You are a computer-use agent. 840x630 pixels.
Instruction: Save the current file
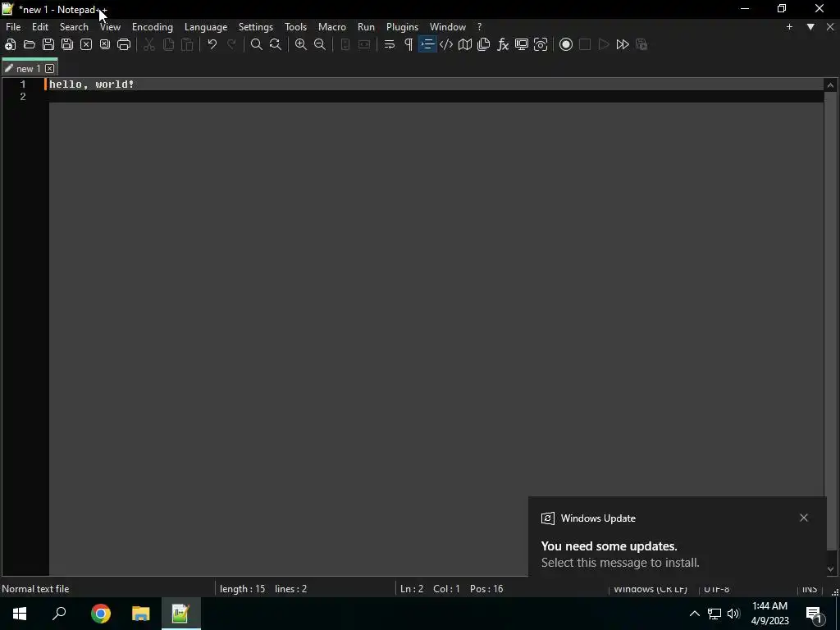tap(48, 44)
